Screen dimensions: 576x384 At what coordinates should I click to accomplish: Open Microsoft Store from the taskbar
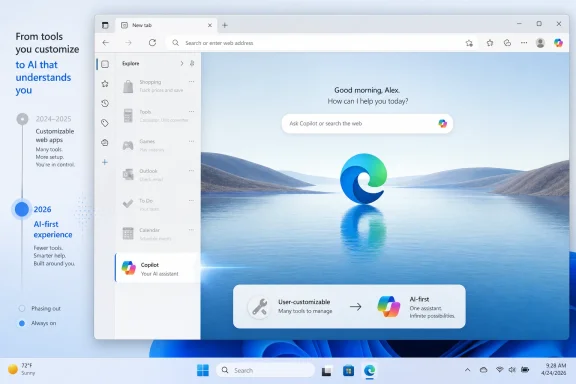click(x=348, y=371)
